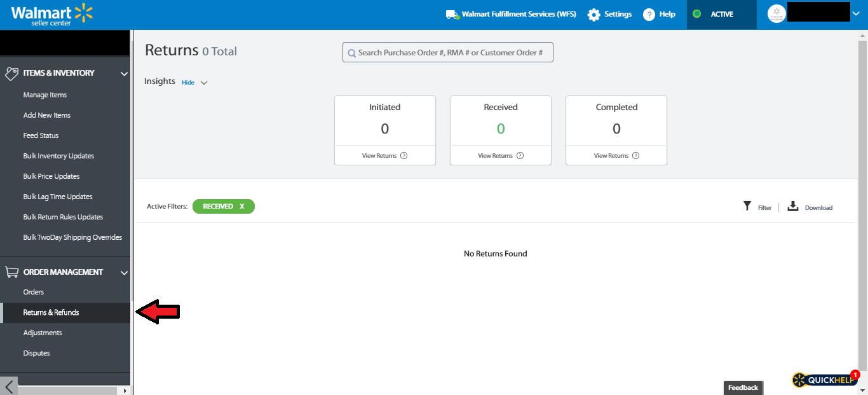
Task: Focus the Purchase Order search field
Action: point(448,52)
